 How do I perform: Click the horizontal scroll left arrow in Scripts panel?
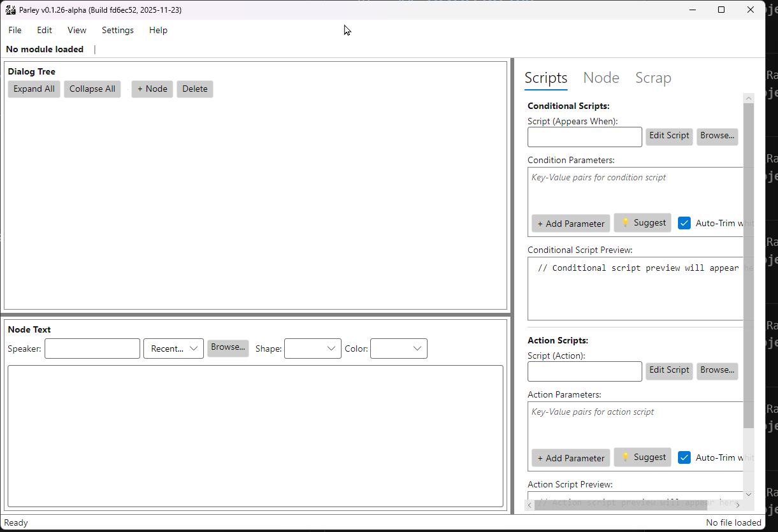pos(530,505)
